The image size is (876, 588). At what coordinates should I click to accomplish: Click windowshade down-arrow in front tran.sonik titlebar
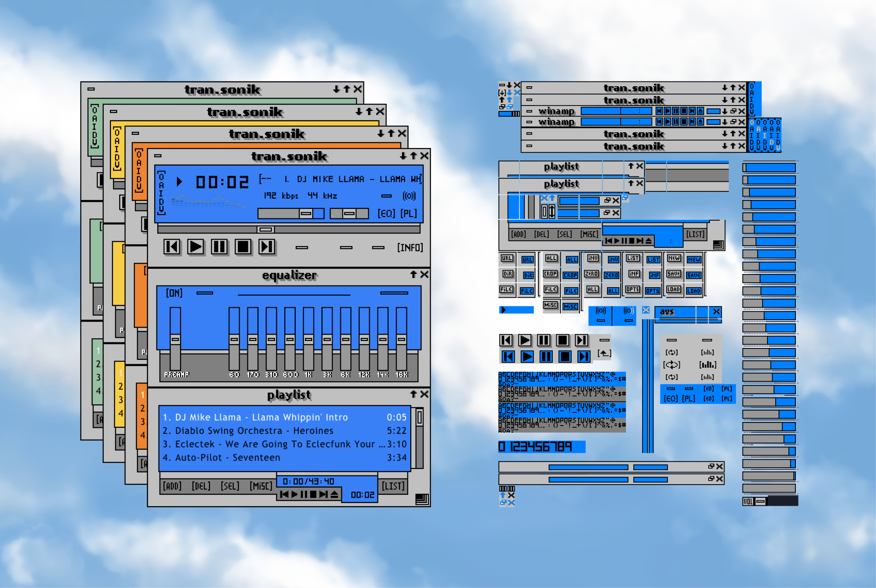coord(403,156)
